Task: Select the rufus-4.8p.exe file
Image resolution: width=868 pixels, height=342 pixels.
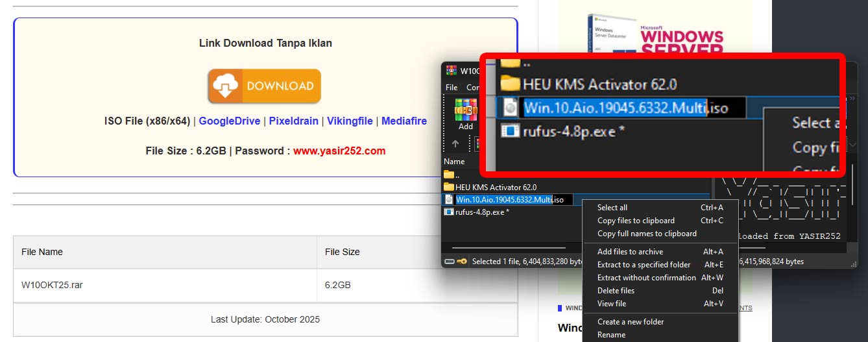Action: (481, 212)
